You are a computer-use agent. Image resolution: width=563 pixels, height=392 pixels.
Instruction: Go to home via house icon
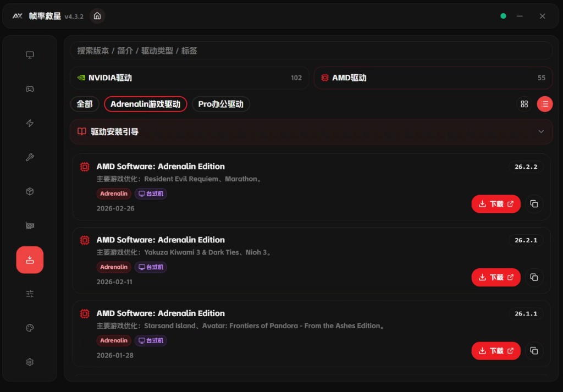tap(97, 16)
